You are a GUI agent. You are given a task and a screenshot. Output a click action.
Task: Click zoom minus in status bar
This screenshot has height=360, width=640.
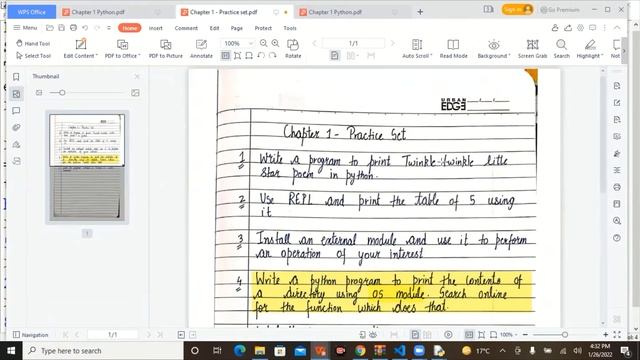[x=526, y=335]
